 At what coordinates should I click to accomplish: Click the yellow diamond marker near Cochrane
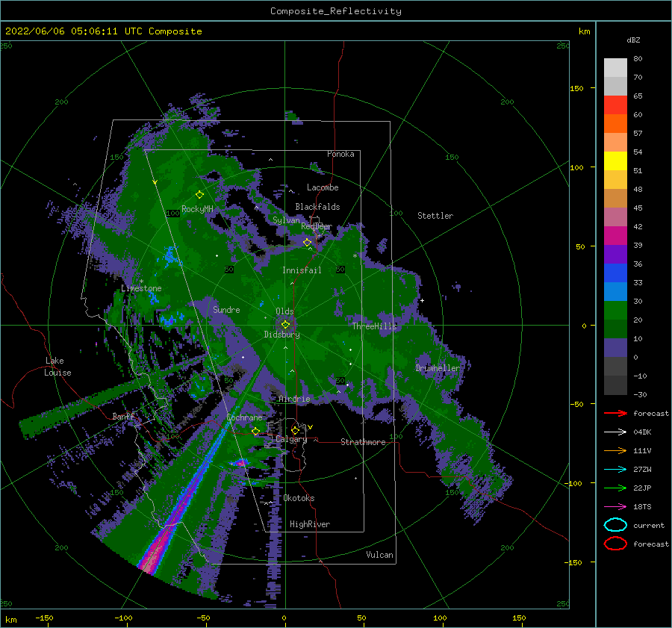pos(255,431)
